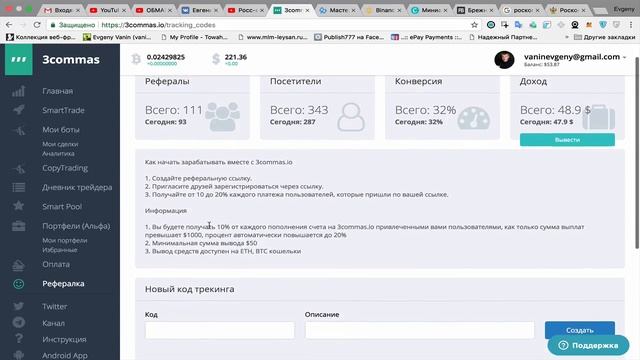Click the Код input field
Image resolution: width=640 pixels, height=360 pixels.
tap(220, 330)
